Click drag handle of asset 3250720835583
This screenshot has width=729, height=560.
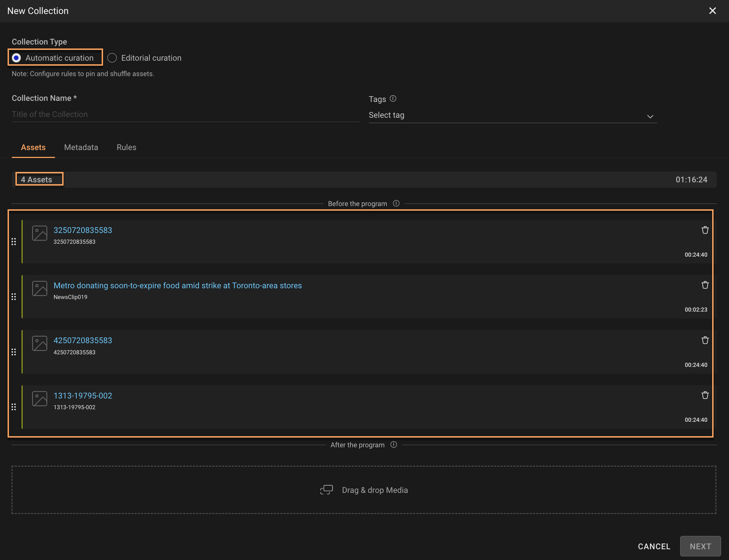14,242
